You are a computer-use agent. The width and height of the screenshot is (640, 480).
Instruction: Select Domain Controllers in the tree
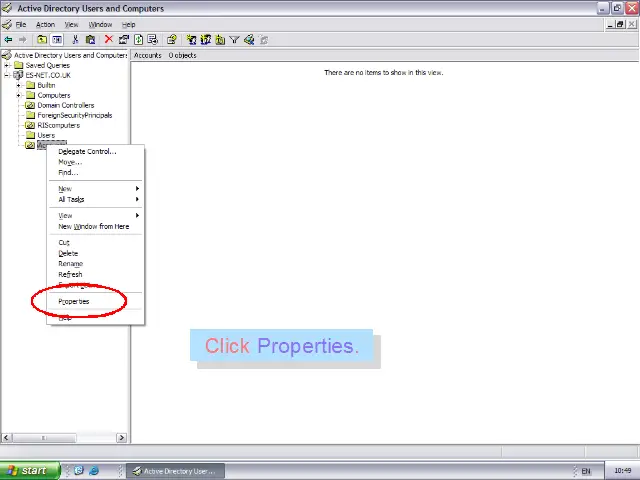click(66, 105)
